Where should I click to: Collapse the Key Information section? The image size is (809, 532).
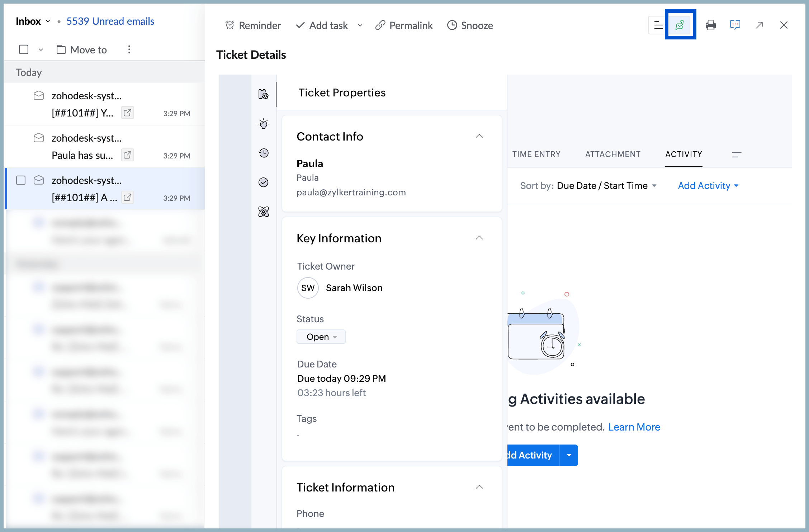(479, 238)
